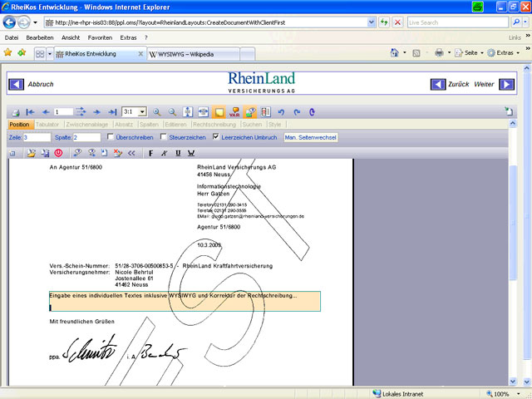
Task: Select the Absatz tab
Action: click(124, 125)
